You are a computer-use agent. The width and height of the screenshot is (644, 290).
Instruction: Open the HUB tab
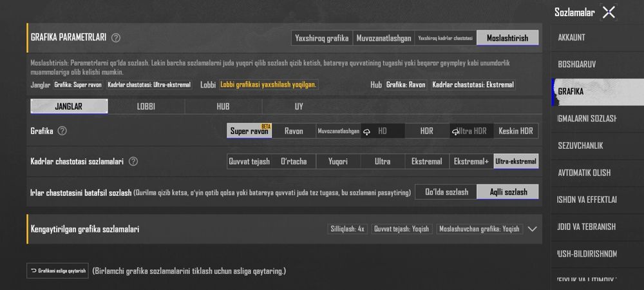(x=223, y=106)
